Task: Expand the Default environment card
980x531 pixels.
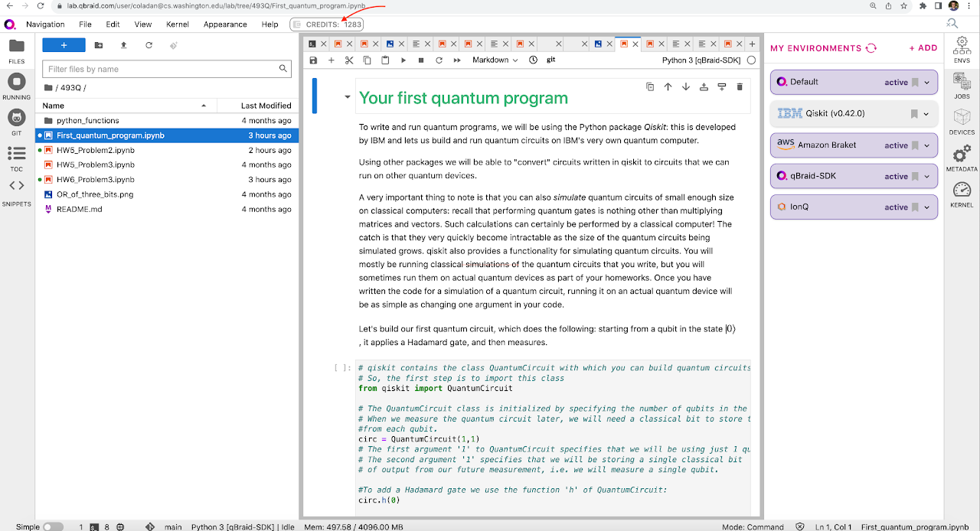Action: point(926,83)
